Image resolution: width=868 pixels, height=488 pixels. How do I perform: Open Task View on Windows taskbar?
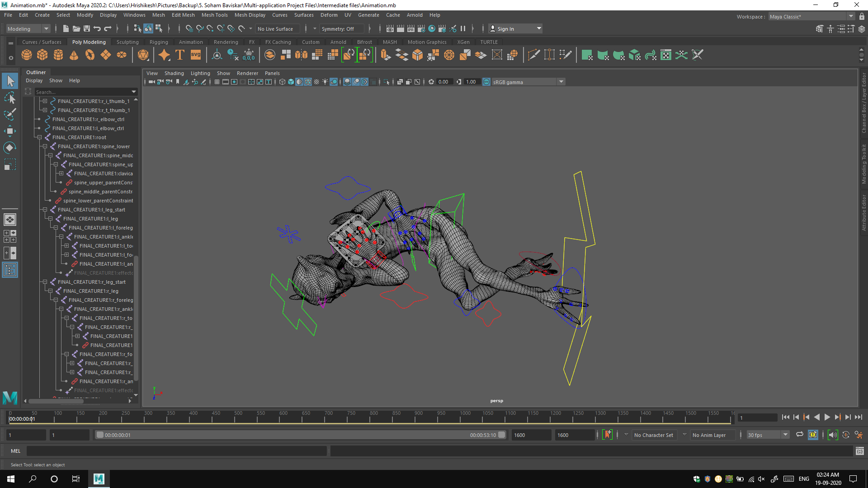[75, 479]
